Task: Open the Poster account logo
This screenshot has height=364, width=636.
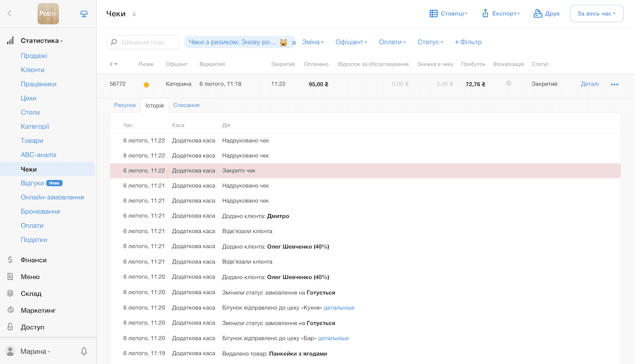Action: pos(48,14)
